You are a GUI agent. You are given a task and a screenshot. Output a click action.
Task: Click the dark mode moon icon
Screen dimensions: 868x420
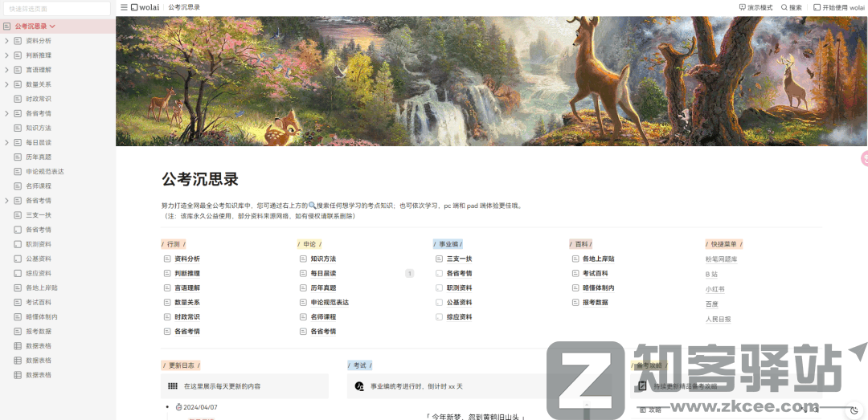point(854,410)
